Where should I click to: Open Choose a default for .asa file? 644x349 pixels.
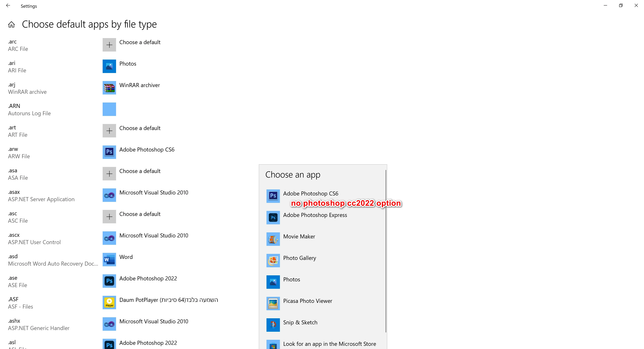[140, 171]
